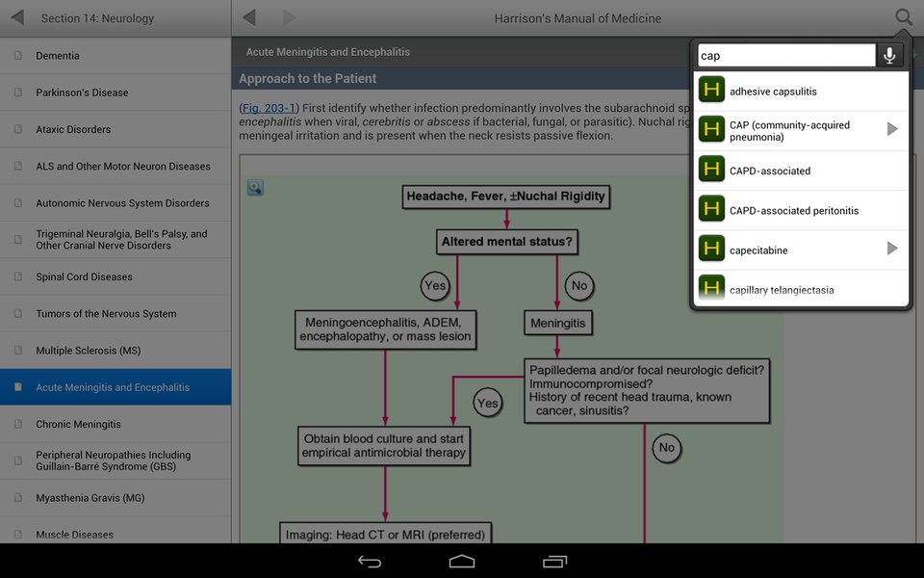Tap page icon beside Chronic Meningitis

click(x=18, y=424)
